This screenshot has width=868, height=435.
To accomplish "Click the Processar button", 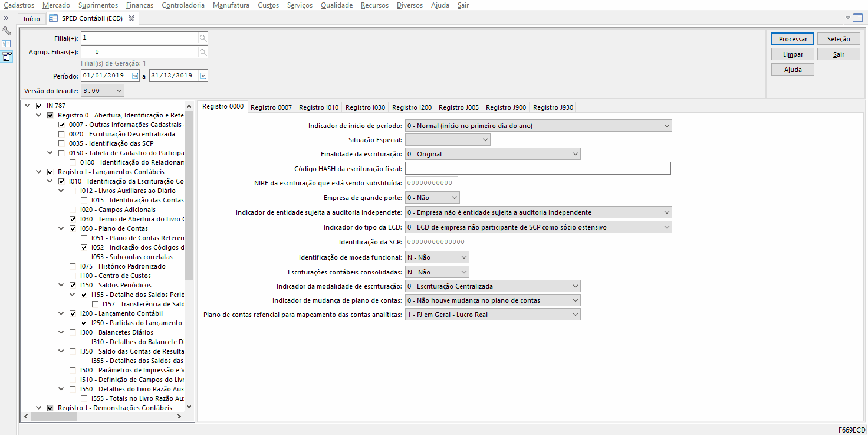I will click(x=793, y=39).
